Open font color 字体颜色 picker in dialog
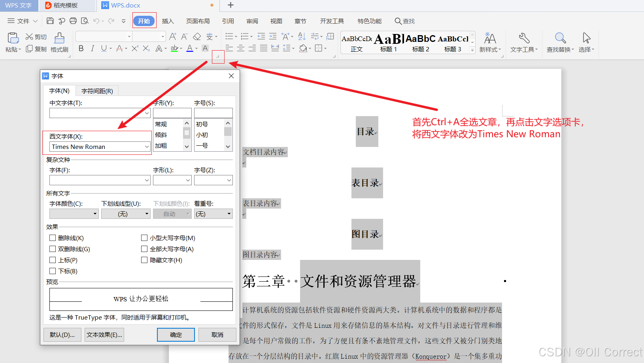The height and width of the screenshot is (363, 644). tap(74, 214)
